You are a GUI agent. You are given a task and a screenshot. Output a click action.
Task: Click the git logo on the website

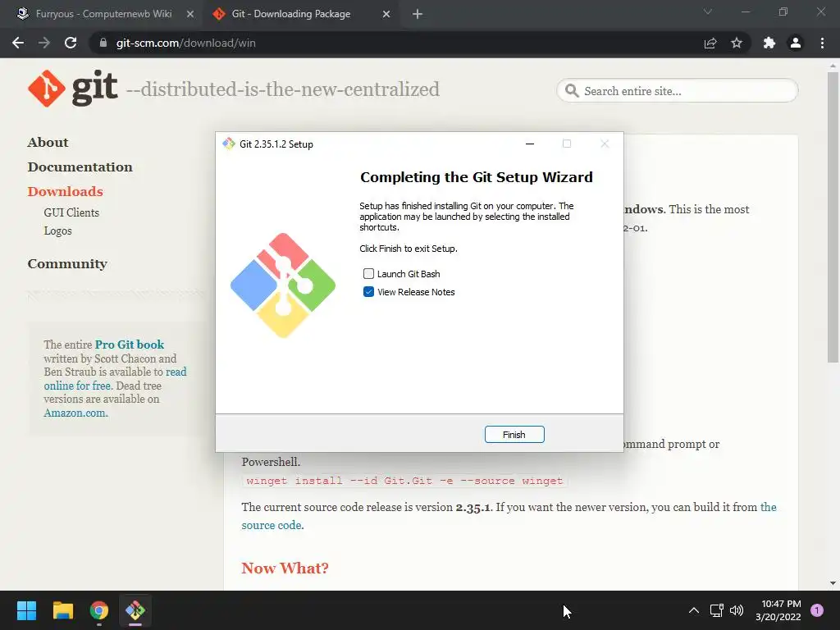point(73,89)
